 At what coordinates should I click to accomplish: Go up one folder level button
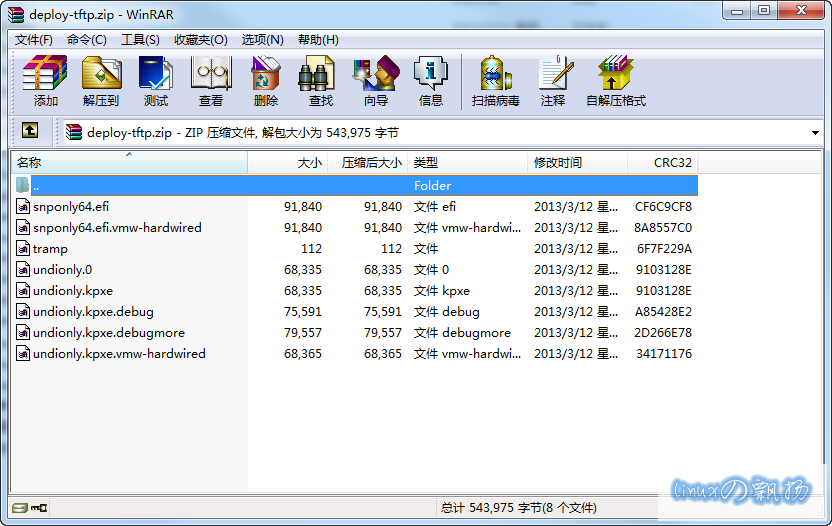[x=30, y=131]
